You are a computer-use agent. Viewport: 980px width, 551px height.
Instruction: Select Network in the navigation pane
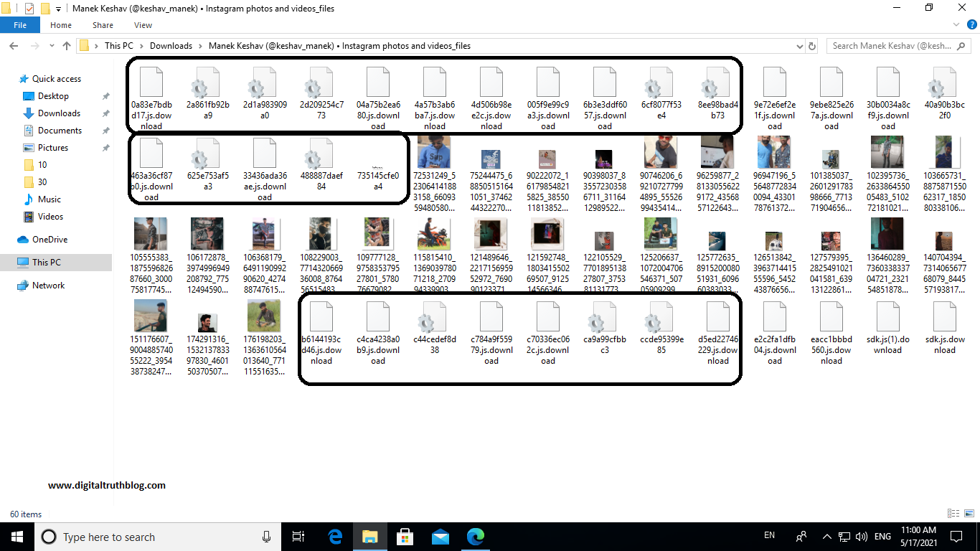(48, 286)
